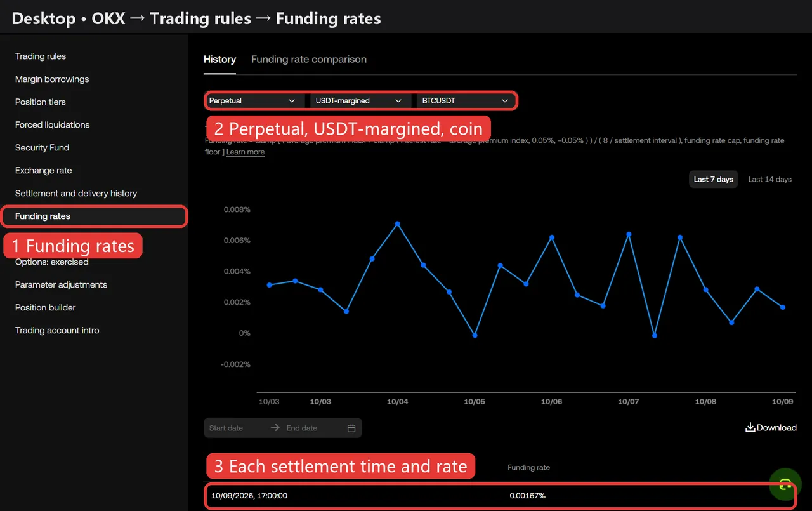Click the 10/04 date axis label
Image resolution: width=812 pixels, height=511 pixels.
[397, 402]
